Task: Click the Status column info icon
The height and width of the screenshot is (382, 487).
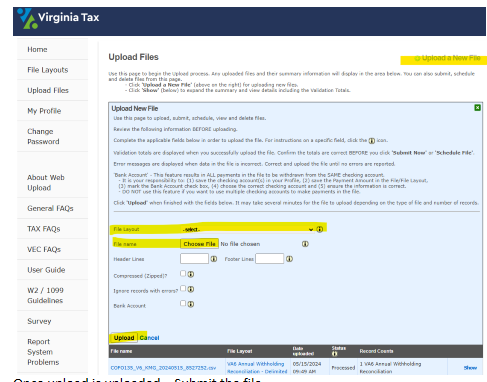Action: pyautogui.click(x=334, y=354)
